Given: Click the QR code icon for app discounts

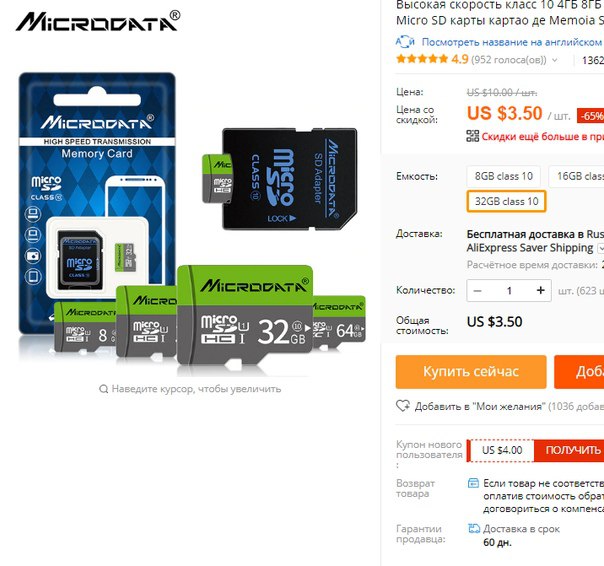Looking at the screenshot, I should pyautogui.click(x=473, y=136).
